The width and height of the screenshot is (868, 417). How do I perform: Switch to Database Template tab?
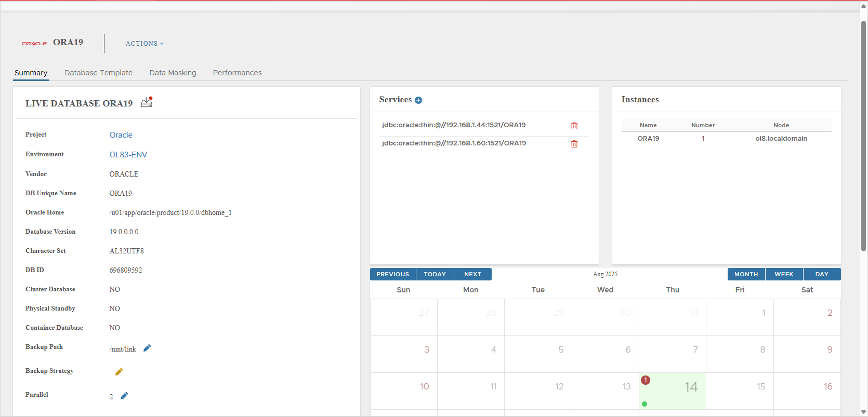pos(98,73)
